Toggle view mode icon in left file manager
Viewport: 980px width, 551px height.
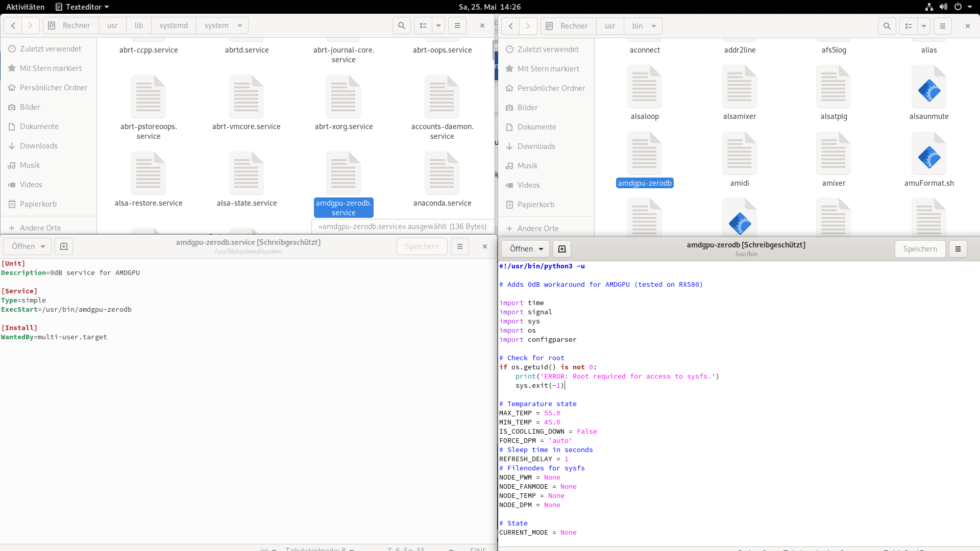(x=423, y=26)
